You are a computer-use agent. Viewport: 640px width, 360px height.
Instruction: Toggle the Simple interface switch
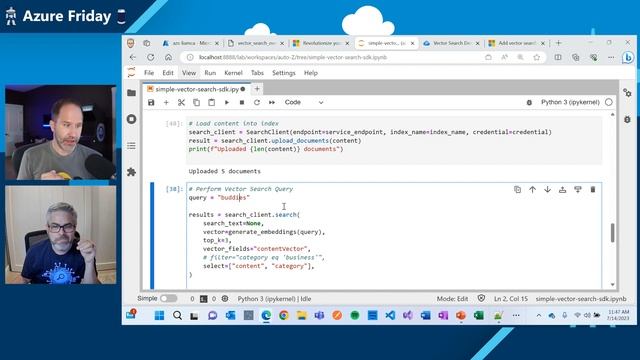tap(169, 299)
